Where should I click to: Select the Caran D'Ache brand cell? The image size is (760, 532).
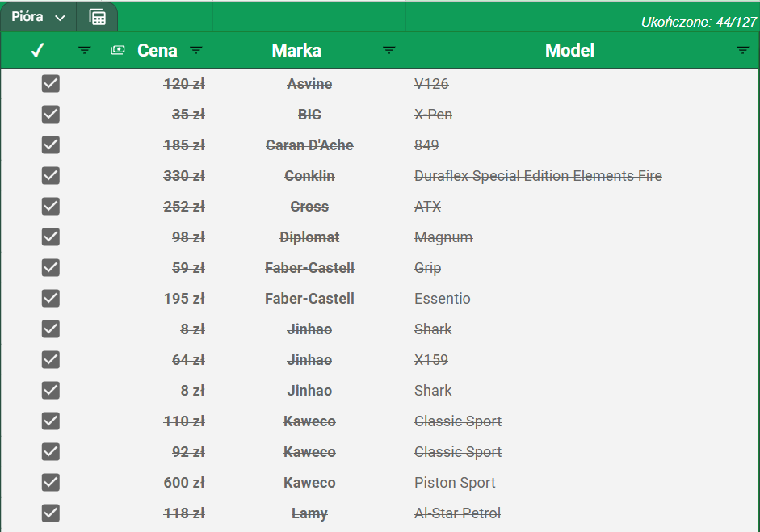click(309, 145)
